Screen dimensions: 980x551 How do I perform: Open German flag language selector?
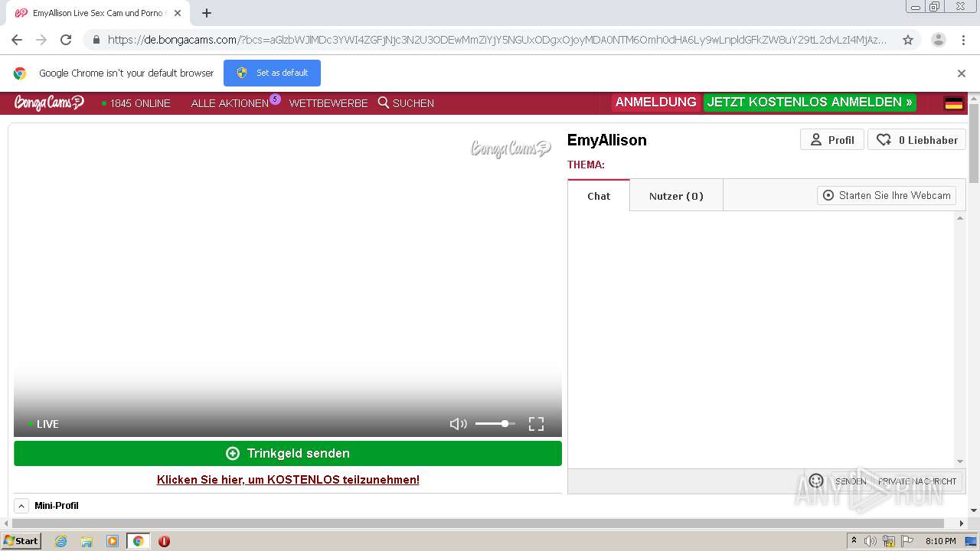(x=953, y=103)
